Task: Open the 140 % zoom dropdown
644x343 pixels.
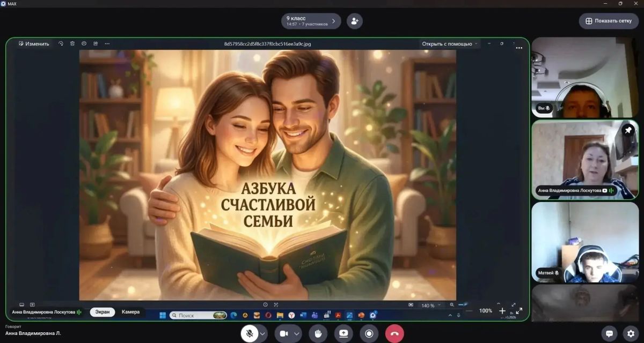Action: [x=431, y=305]
